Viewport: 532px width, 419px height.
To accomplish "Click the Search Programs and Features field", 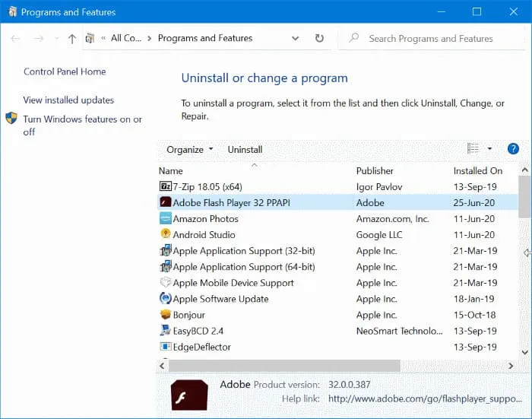I will coord(431,38).
